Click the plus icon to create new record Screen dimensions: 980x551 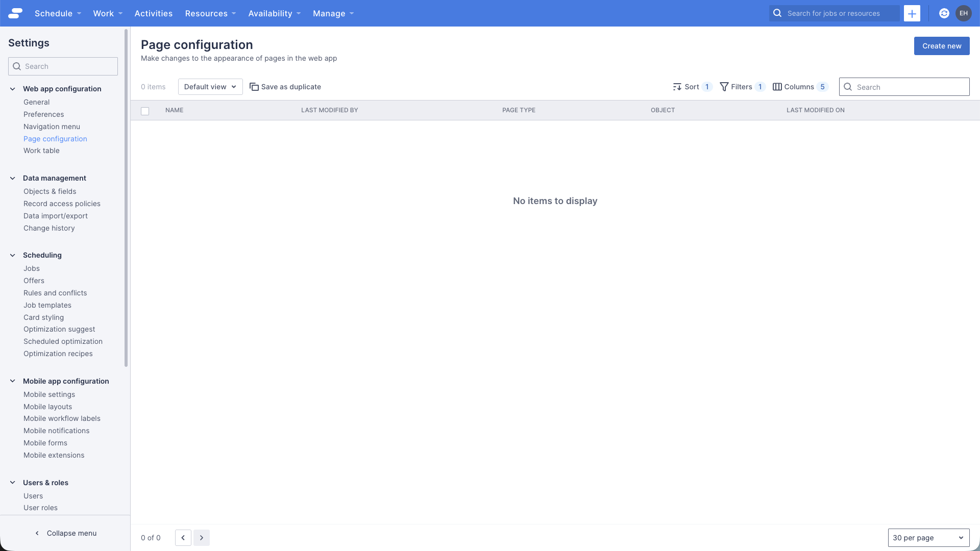pos(912,13)
